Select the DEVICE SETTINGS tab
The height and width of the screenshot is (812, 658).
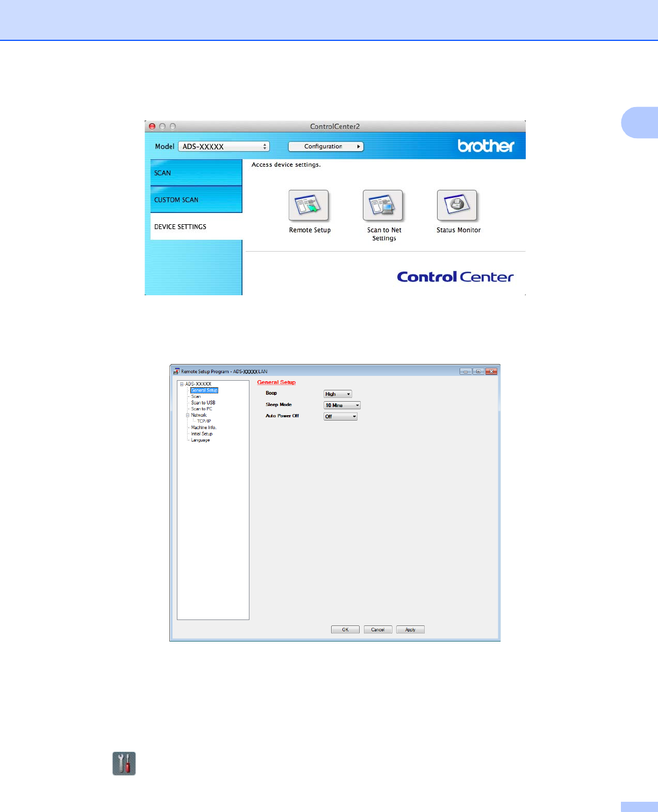coord(196,227)
